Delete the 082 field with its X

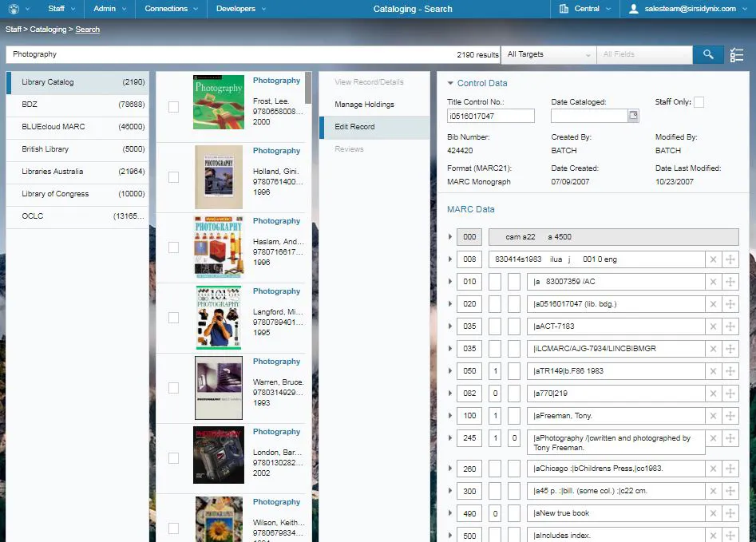click(713, 394)
